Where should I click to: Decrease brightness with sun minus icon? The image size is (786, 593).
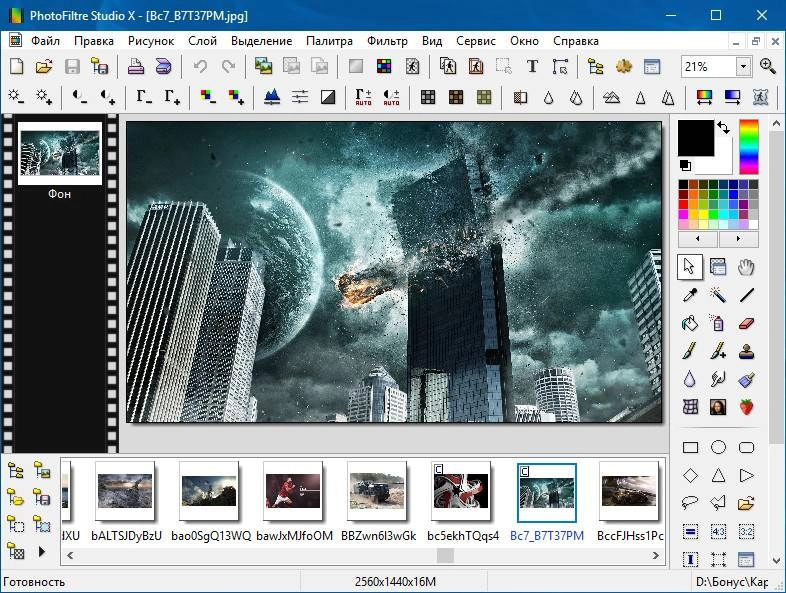[x=17, y=97]
